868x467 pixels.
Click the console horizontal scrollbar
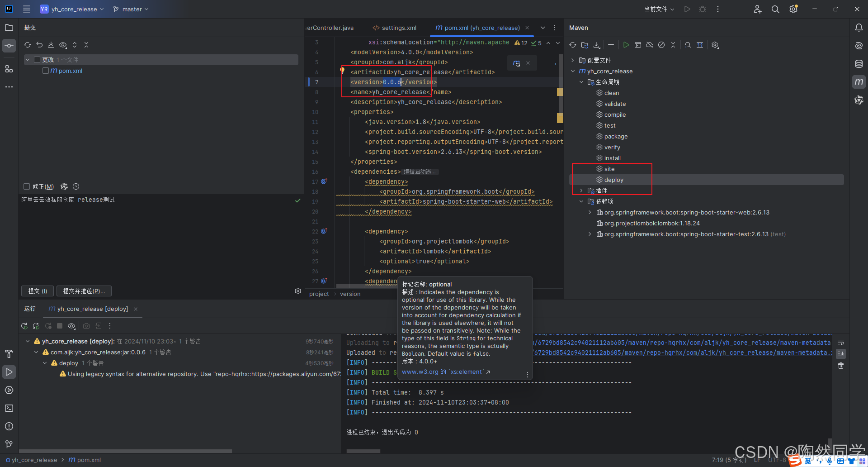pyautogui.click(x=363, y=451)
